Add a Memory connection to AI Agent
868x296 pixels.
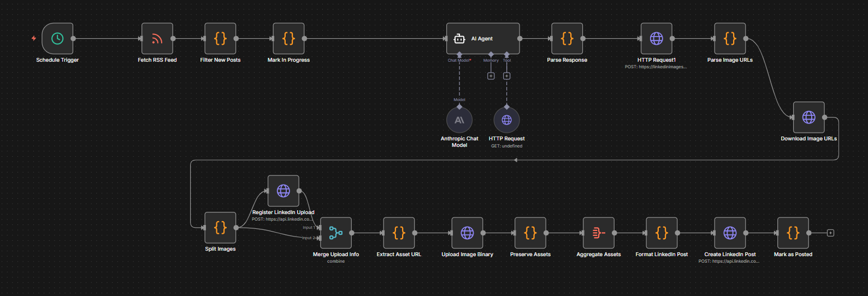click(x=491, y=76)
